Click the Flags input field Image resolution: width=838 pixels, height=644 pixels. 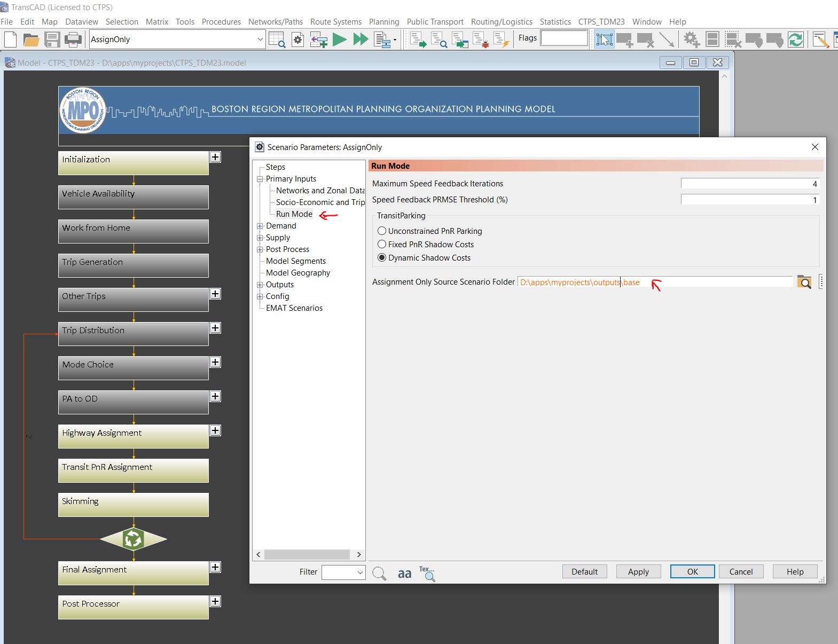(564, 38)
